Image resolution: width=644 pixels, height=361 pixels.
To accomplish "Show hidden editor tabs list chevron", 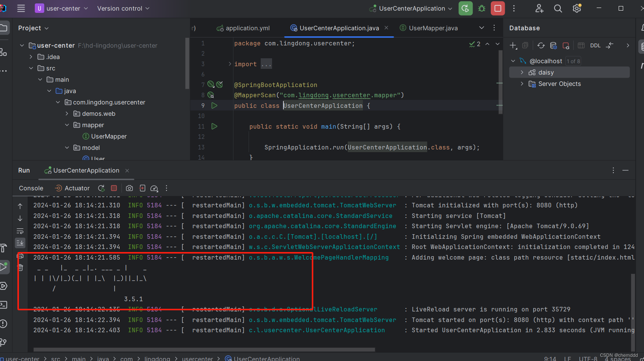I will coord(482,28).
